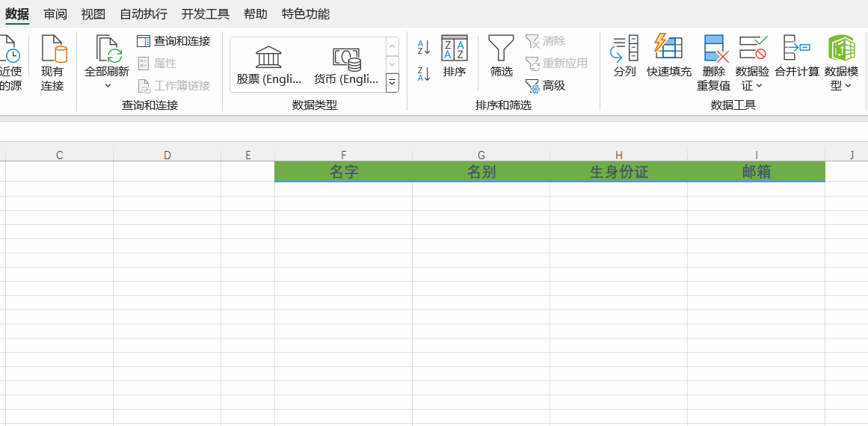Open the 全部刷新 dropdown arrow
This screenshot has height=426, width=868.
click(x=107, y=86)
